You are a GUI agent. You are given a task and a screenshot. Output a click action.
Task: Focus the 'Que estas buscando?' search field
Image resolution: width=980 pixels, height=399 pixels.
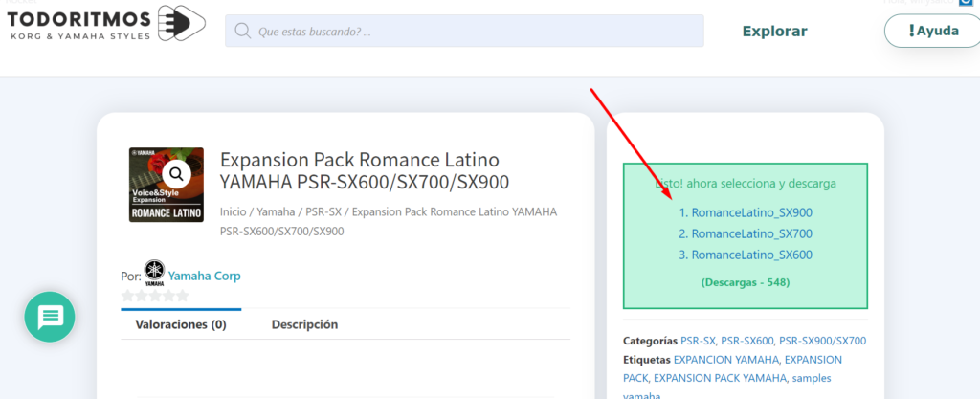[x=464, y=31]
